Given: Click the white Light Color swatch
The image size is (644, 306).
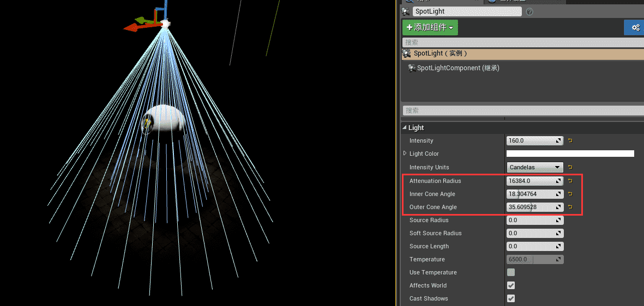Looking at the screenshot, I should pos(570,154).
